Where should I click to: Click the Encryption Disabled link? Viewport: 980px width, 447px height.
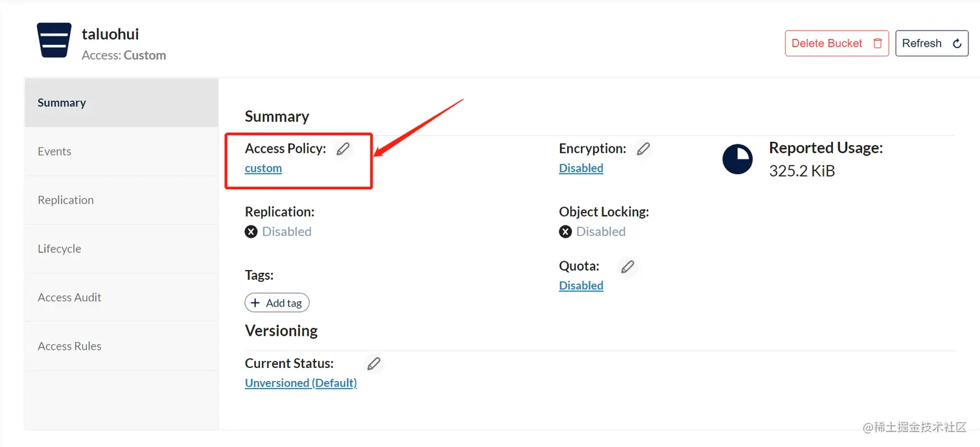coord(581,168)
